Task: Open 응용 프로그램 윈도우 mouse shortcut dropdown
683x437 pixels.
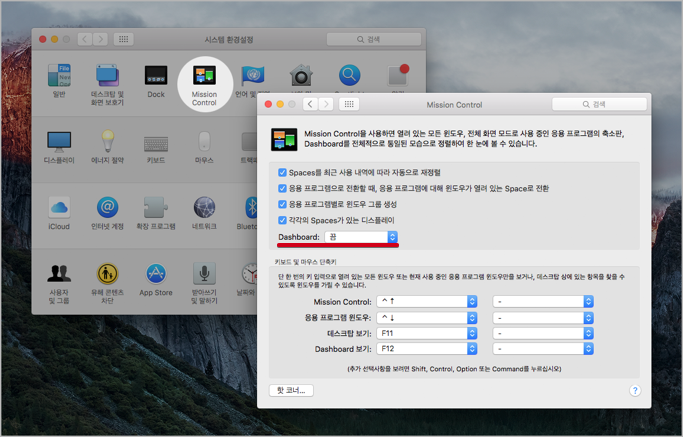Action: [x=543, y=318]
